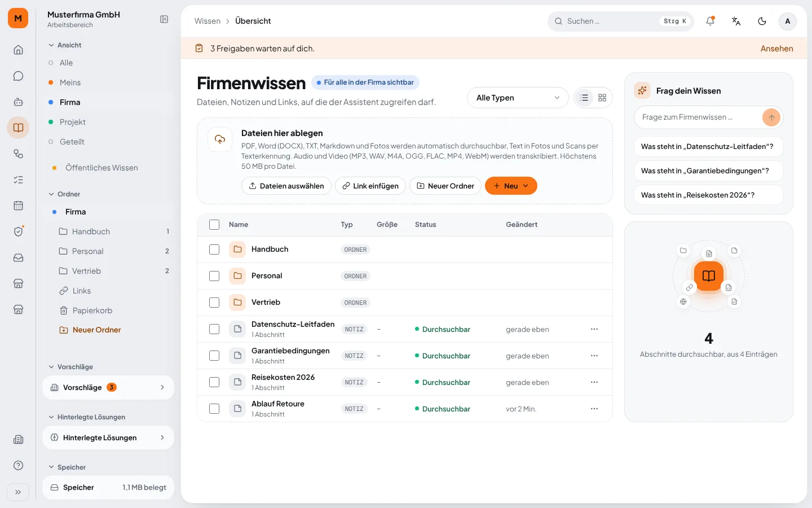Switch to grid view icon
Screen dimensions: 812x508
602,98
